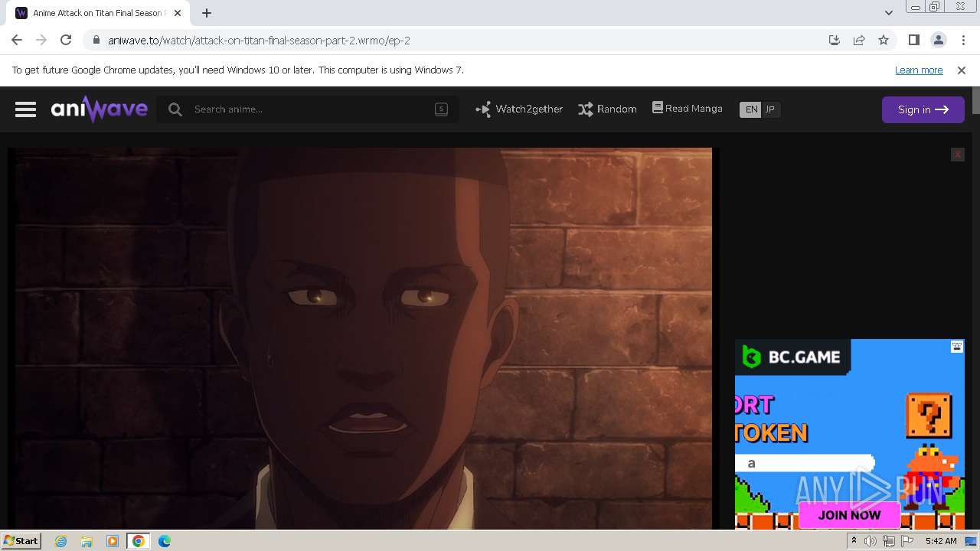980x551 pixels.
Task: Dismiss the Chrome update notification bar
Action: point(962,70)
